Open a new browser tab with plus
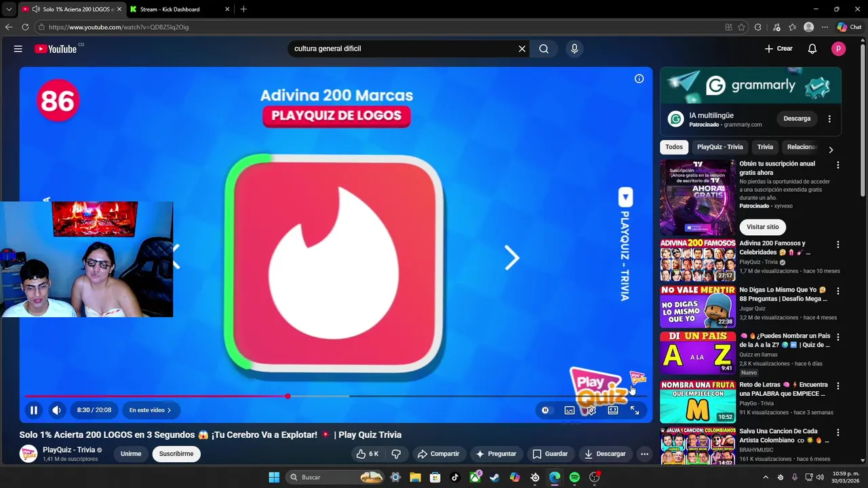Screen dimensions: 868x488 point(243,9)
